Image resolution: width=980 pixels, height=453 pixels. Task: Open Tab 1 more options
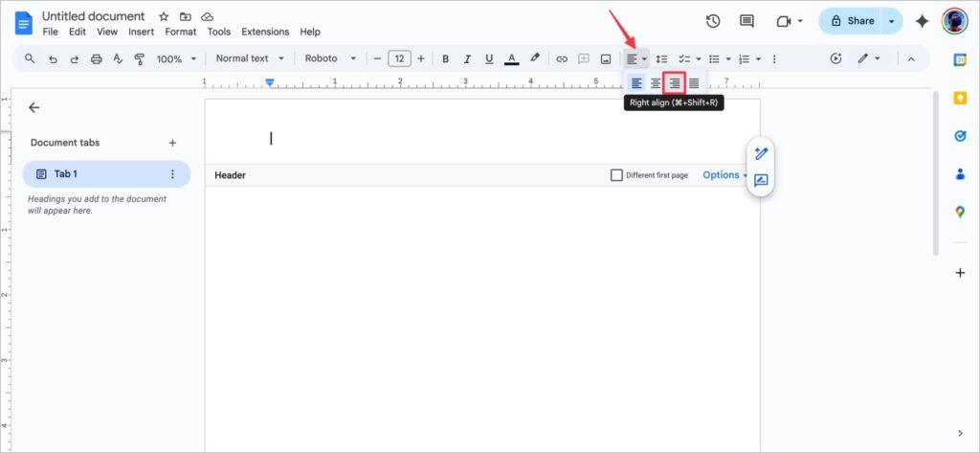coord(172,174)
